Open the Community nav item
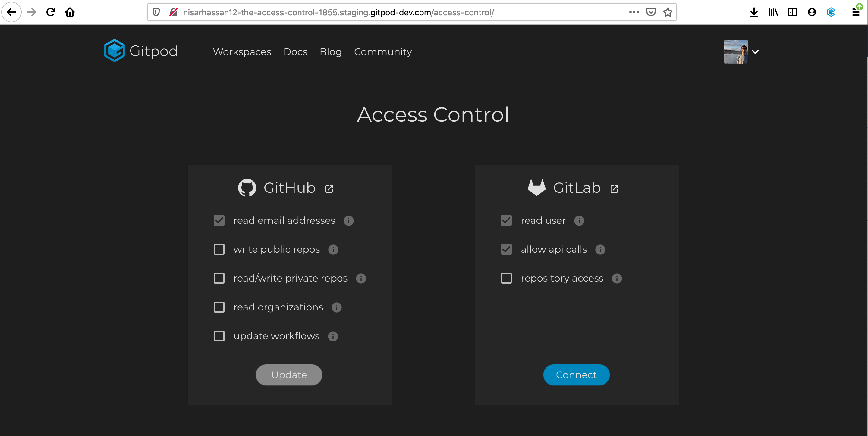The width and height of the screenshot is (868, 436). [383, 52]
